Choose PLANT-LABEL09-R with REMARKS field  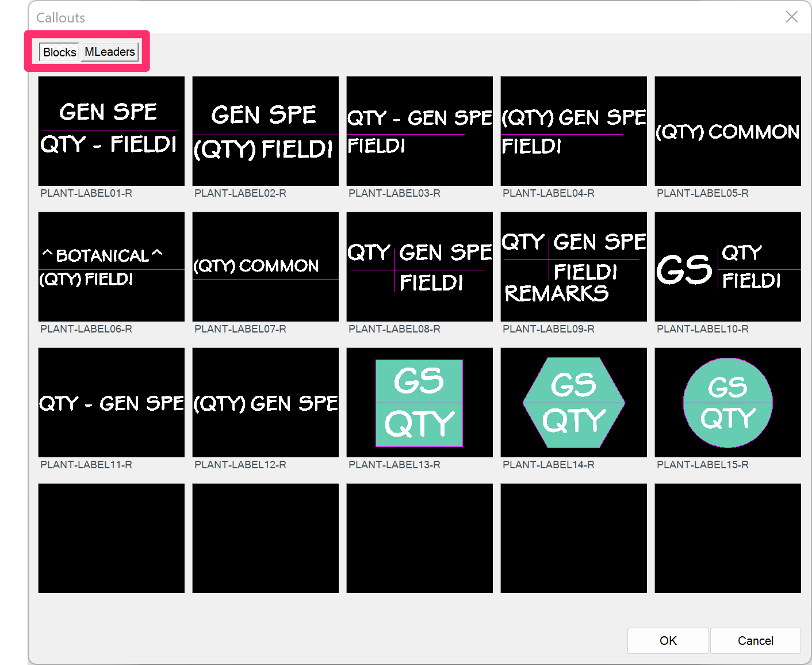(x=573, y=266)
